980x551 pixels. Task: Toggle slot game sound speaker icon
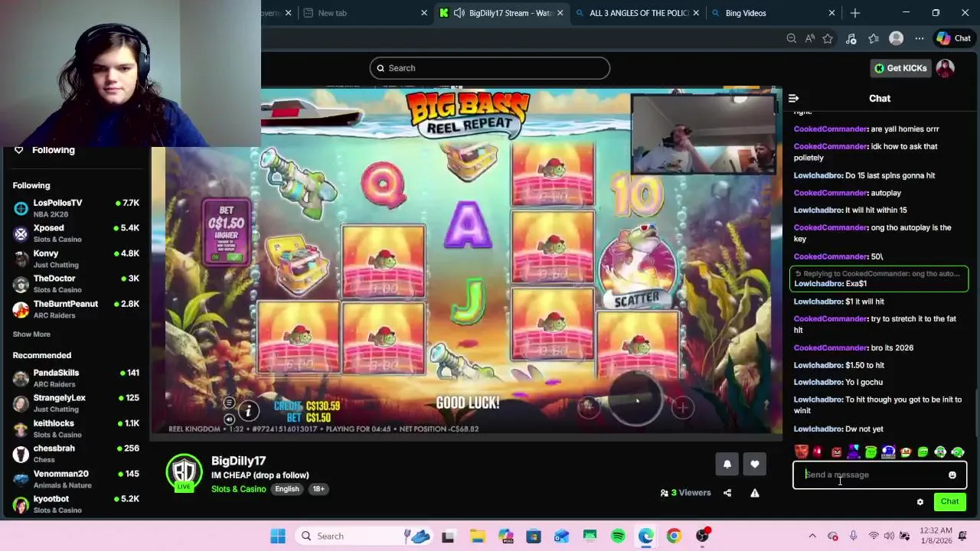tap(229, 419)
